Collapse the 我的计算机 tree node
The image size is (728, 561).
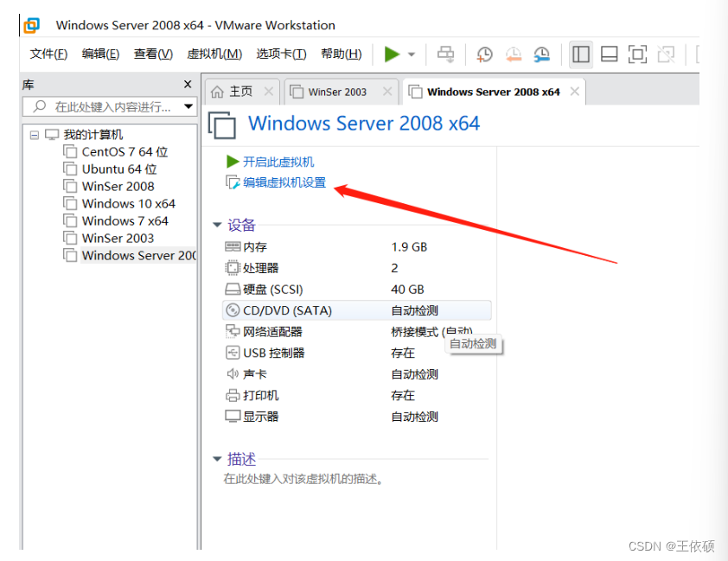pyautogui.click(x=34, y=135)
